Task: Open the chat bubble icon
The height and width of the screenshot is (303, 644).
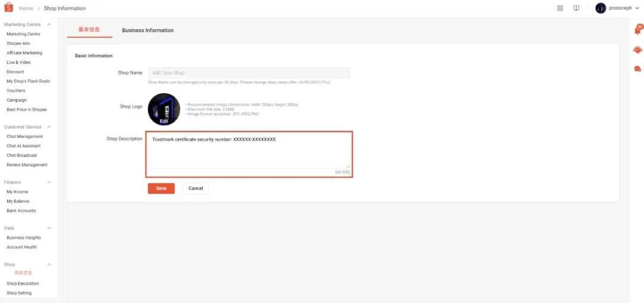Action: pos(637,69)
